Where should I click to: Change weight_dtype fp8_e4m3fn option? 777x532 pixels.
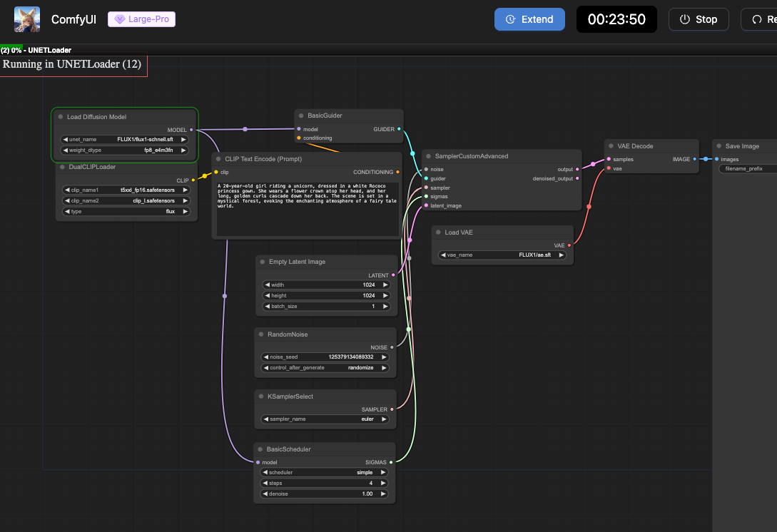point(124,150)
